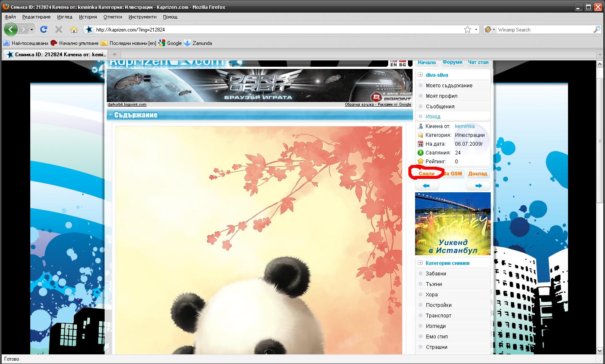Image resolution: width=605 pixels, height=364 pixels.
Task: Bookmark this page with the star icon
Action: pyautogui.click(x=468, y=29)
